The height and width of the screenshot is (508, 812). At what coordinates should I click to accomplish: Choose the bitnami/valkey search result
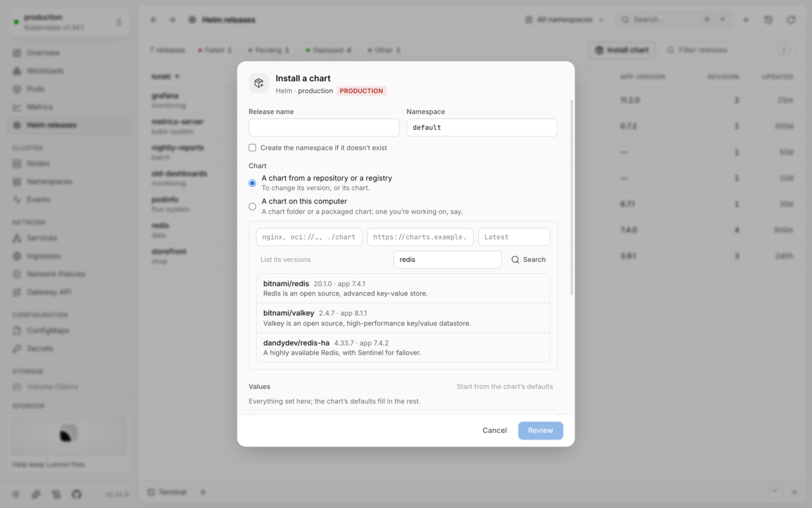tap(403, 318)
